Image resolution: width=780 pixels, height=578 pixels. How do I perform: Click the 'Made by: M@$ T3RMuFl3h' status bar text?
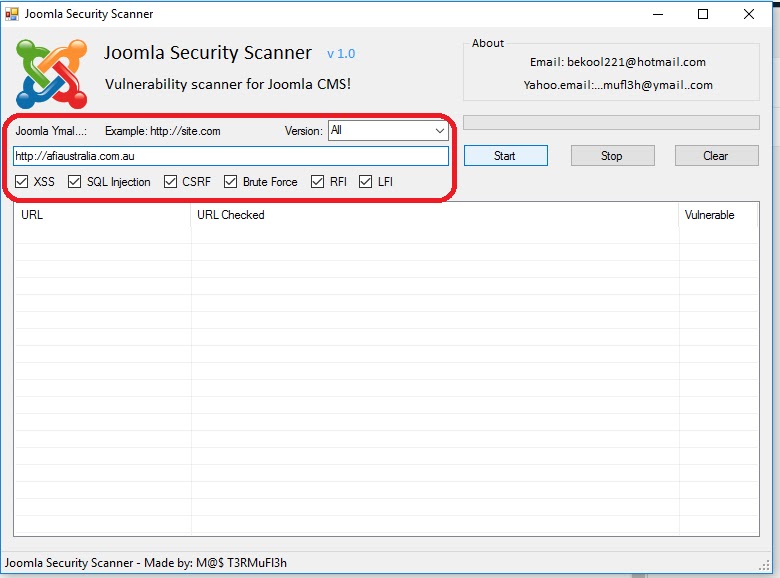(x=215, y=563)
